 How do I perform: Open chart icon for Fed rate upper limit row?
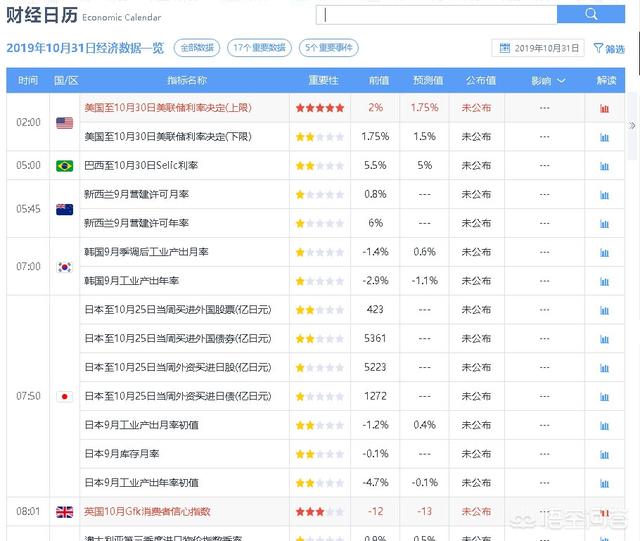pos(604,108)
